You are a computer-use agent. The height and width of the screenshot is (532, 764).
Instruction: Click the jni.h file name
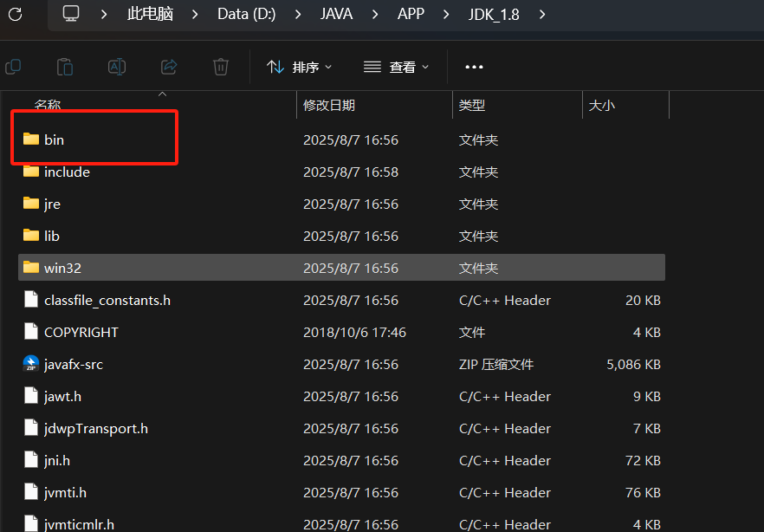(x=57, y=461)
